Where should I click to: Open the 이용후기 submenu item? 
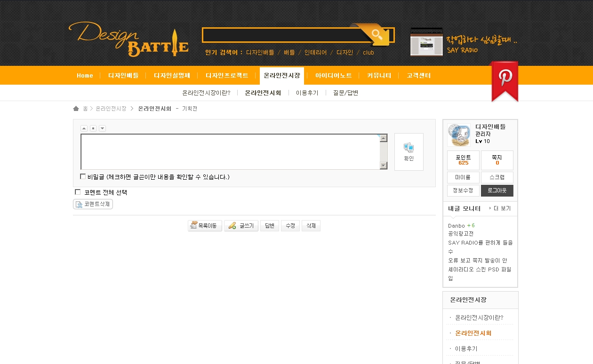coord(307,93)
